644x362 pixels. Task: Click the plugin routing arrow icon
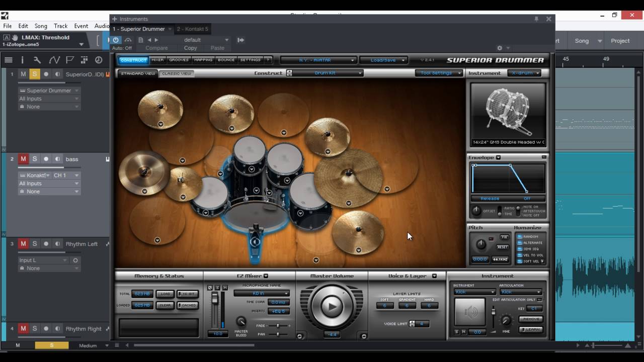pos(240,40)
